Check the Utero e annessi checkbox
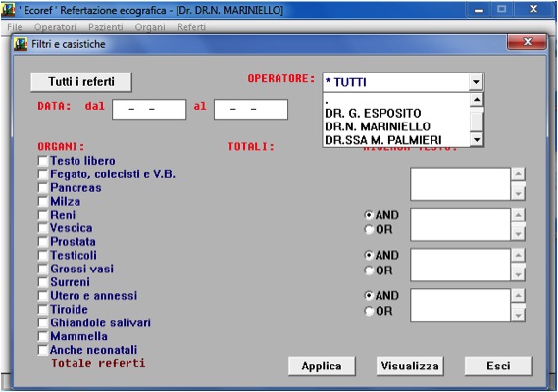The width and height of the screenshot is (558, 392). point(43,296)
